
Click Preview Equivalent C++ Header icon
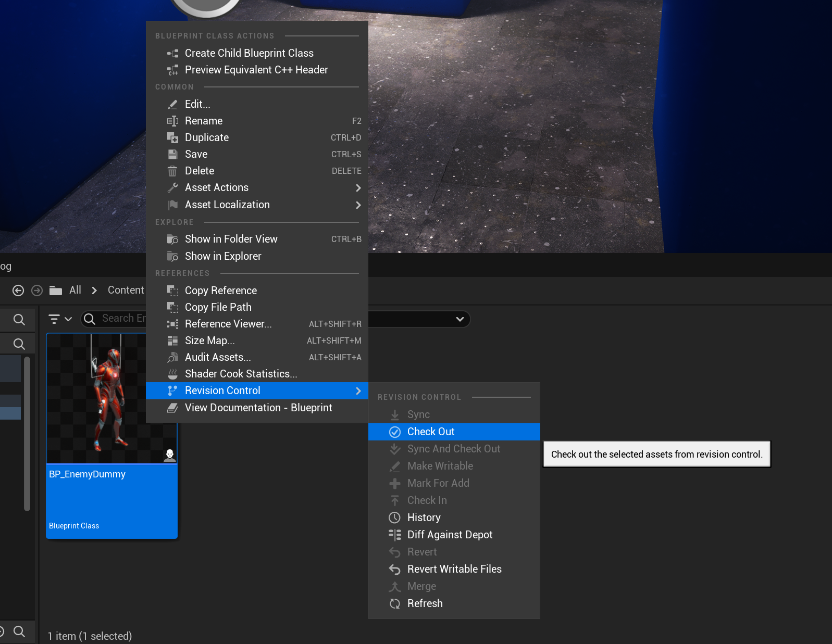tap(172, 70)
